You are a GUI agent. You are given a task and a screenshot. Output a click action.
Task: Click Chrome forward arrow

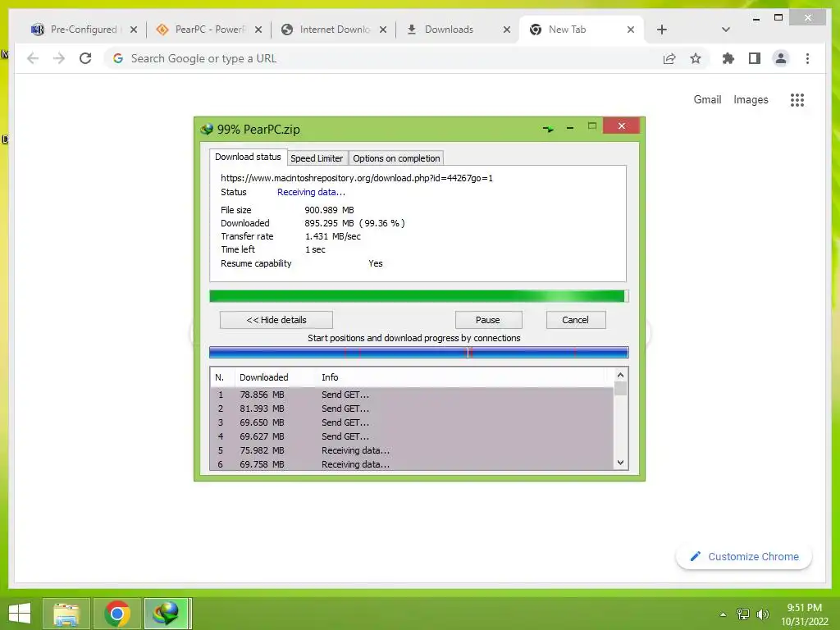[59, 58]
